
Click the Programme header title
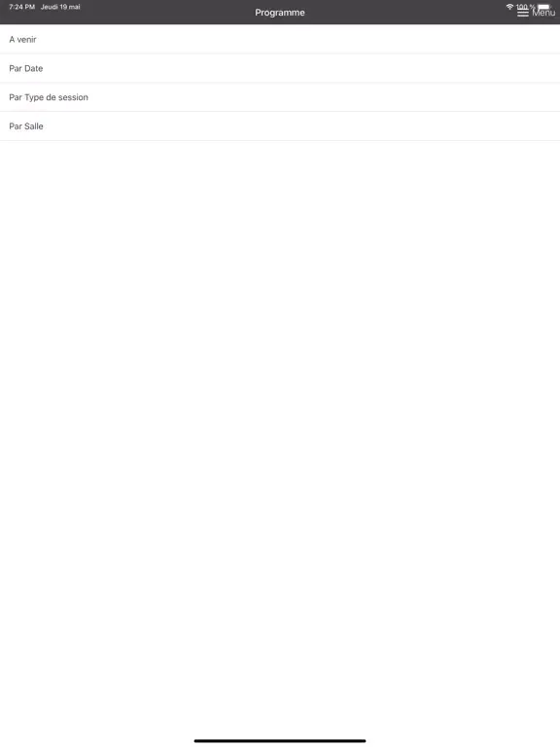coord(280,13)
